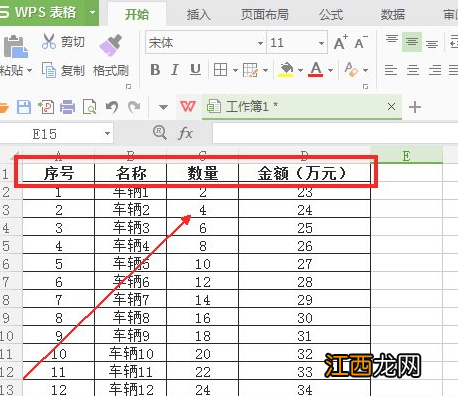The height and width of the screenshot is (396, 458).
Task: Switch to the 插入 tab
Action: (198, 15)
